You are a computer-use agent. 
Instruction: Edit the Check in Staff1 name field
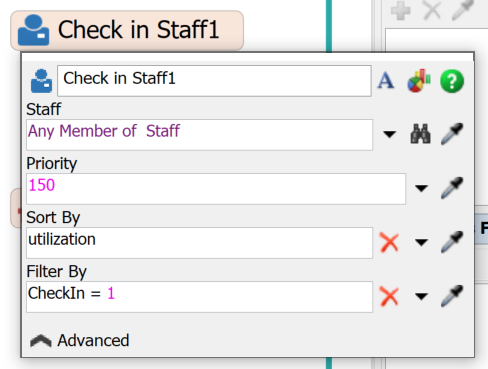(214, 81)
